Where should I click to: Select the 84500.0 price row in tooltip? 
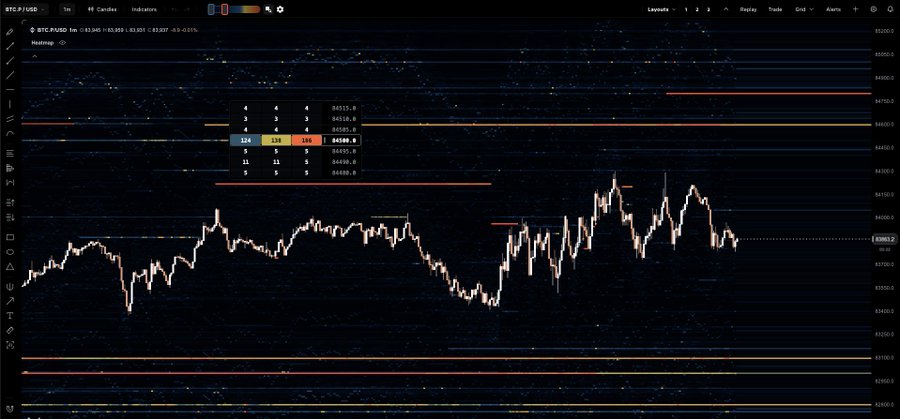296,141
